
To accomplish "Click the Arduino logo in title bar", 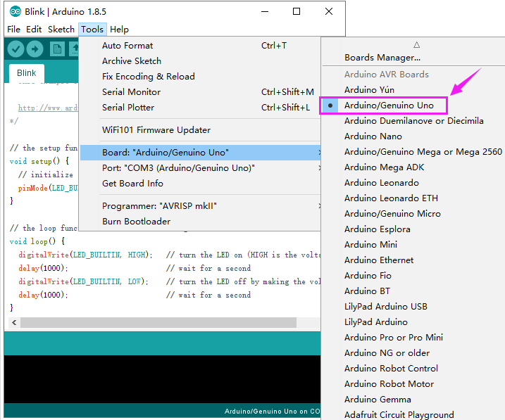I will (x=15, y=11).
